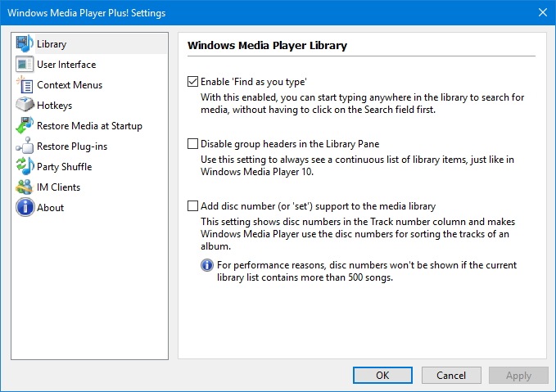Click the disc numbers sorting description text
Image resolution: width=556 pixels, height=392 pixels.
pos(358,234)
